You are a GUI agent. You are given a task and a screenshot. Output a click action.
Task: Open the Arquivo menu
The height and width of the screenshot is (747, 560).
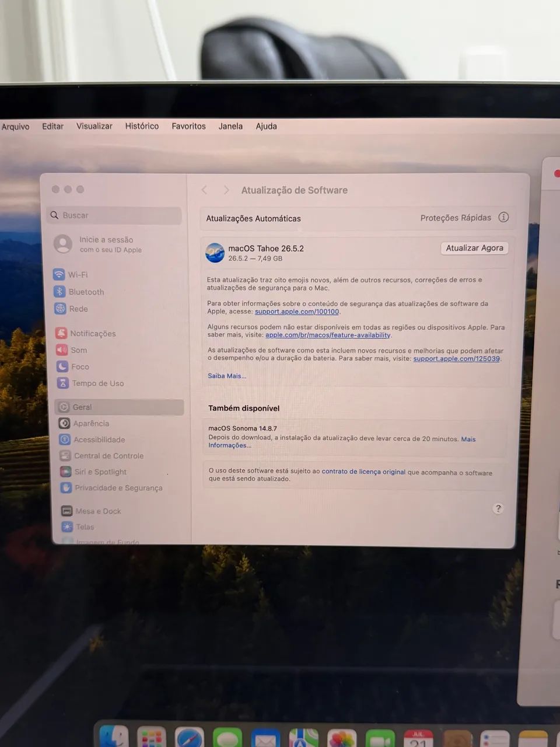[15, 127]
